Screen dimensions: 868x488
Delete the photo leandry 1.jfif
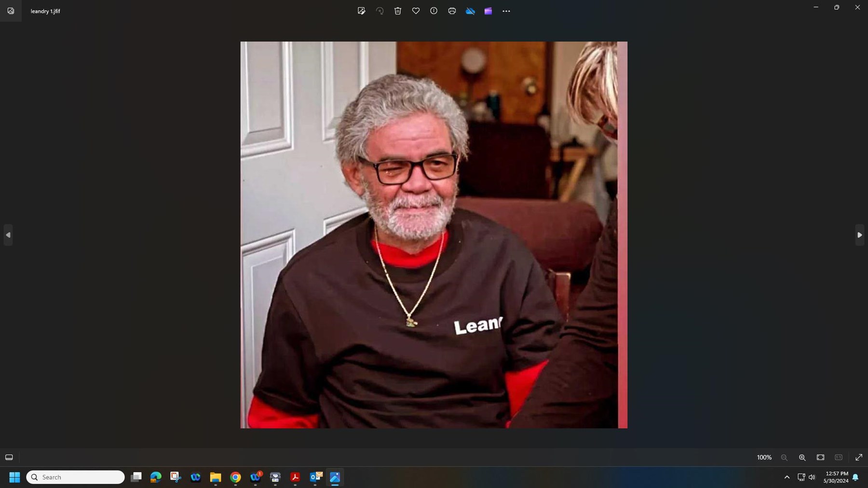coord(397,11)
